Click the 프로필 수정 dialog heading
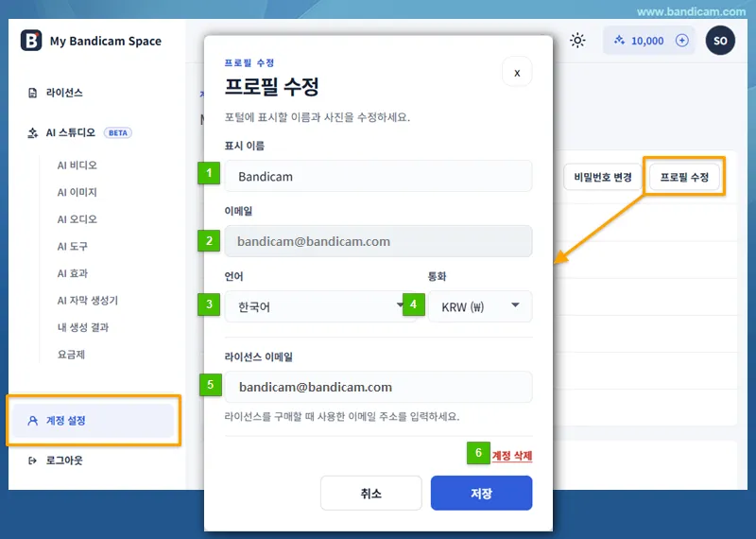Image resolution: width=756 pixels, height=539 pixels. (271, 87)
